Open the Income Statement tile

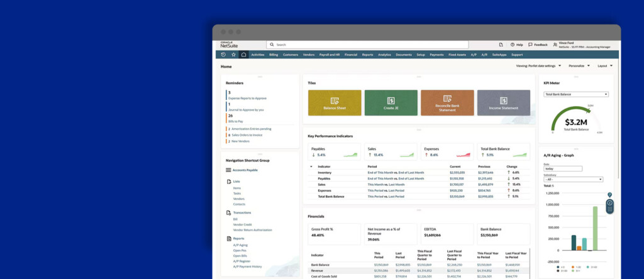point(504,102)
